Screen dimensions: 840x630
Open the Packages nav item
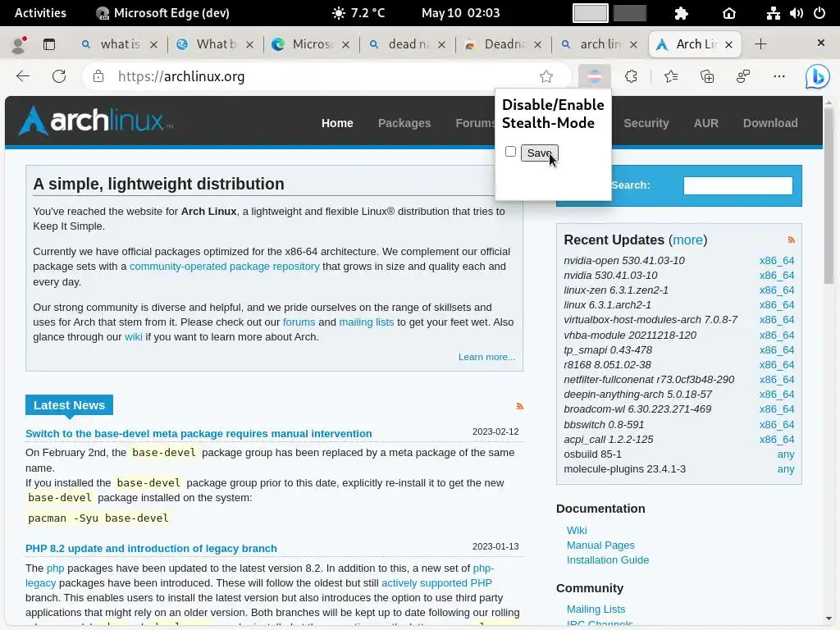[x=404, y=123]
